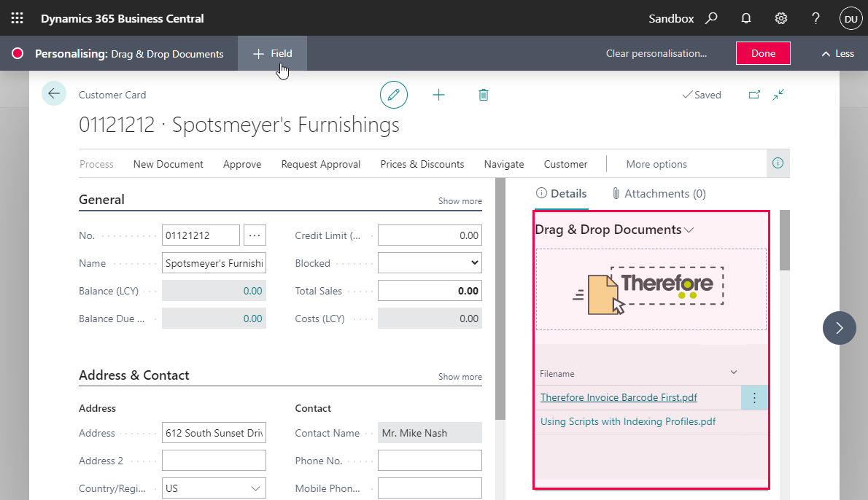Image resolution: width=868 pixels, height=500 pixels.
Task: Open the settings gear
Action: point(781,18)
